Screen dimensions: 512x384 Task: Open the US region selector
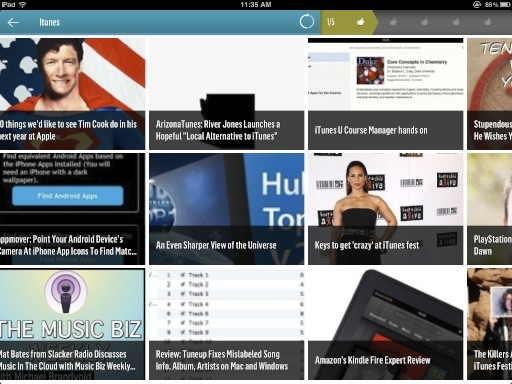tap(331, 22)
